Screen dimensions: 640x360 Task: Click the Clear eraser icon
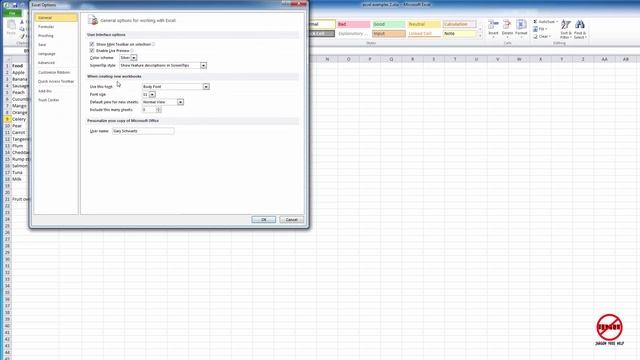coord(535,36)
